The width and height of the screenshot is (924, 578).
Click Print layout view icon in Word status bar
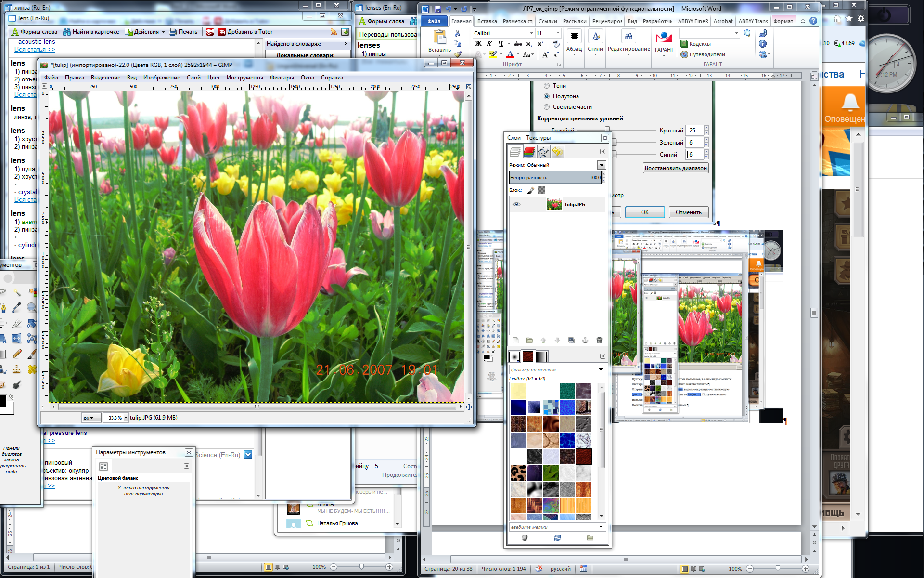[684, 569]
